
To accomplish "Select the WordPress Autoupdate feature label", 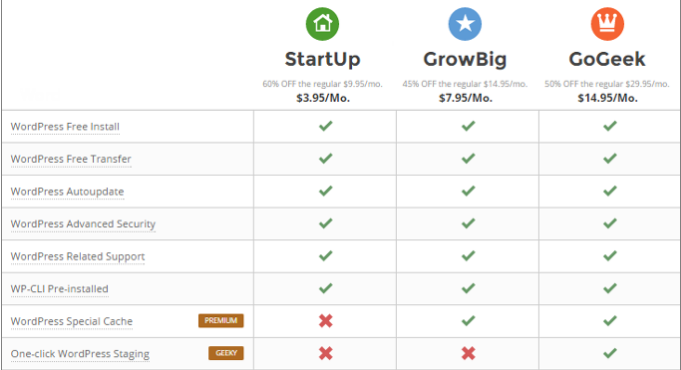I will [x=67, y=192].
